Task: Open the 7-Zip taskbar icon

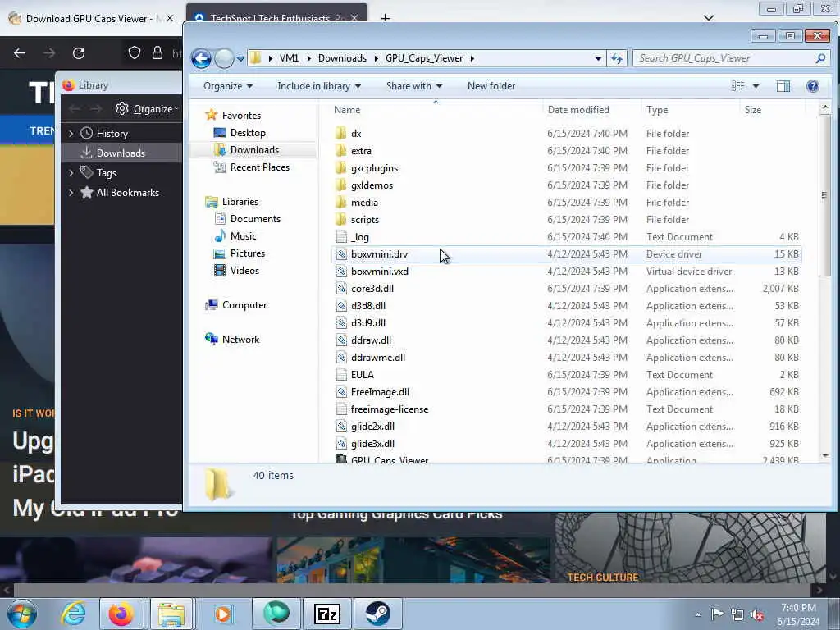Action: point(327,614)
